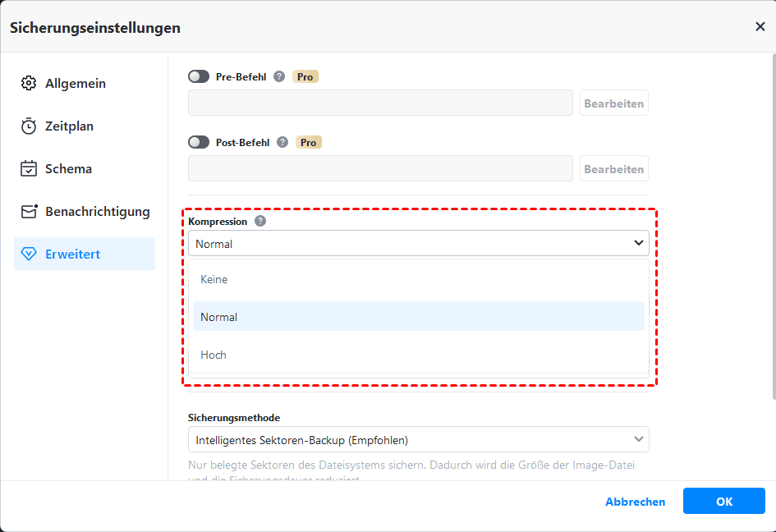This screenshot has width=776, height=532.
Task: Click the Abbrechen button
Action: point(635,502)
